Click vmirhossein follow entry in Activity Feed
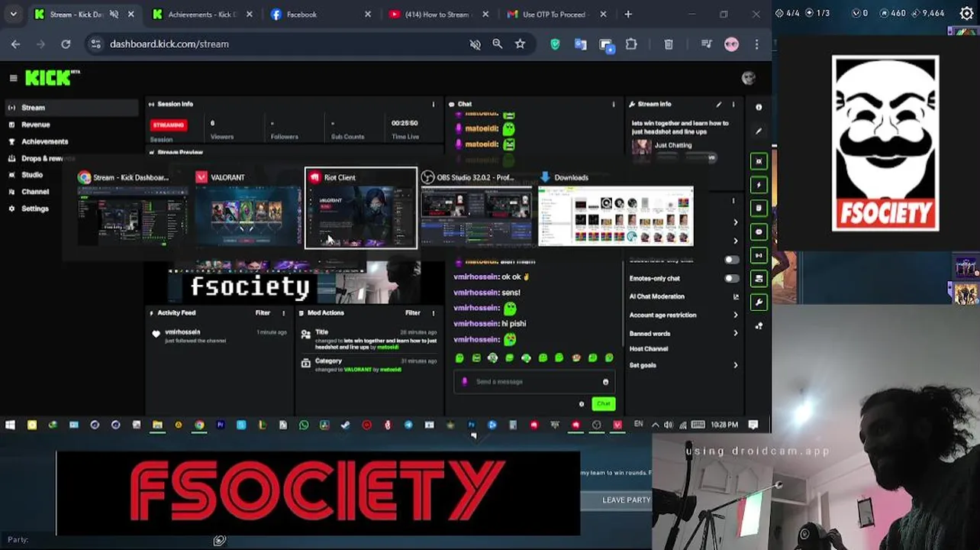This screenshot has width=980, height=550. (x=220, y=336)
